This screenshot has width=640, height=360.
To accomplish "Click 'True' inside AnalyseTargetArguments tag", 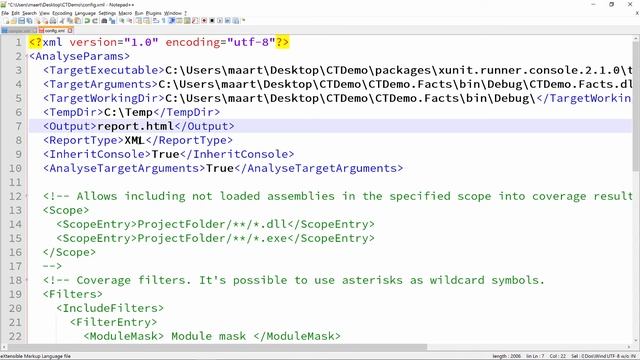I will pos(220,168).
